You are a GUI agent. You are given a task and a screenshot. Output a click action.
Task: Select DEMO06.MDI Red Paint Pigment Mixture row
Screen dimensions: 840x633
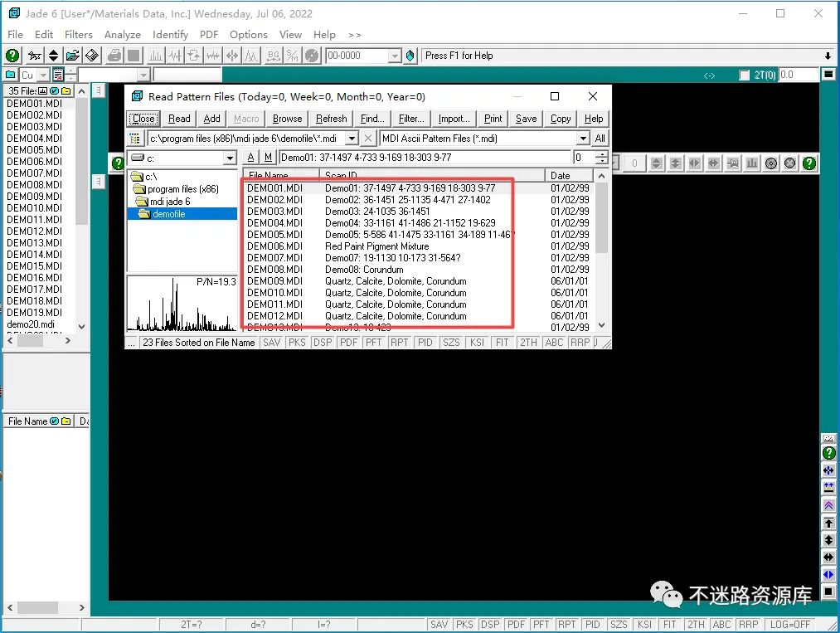coord(418,246)
